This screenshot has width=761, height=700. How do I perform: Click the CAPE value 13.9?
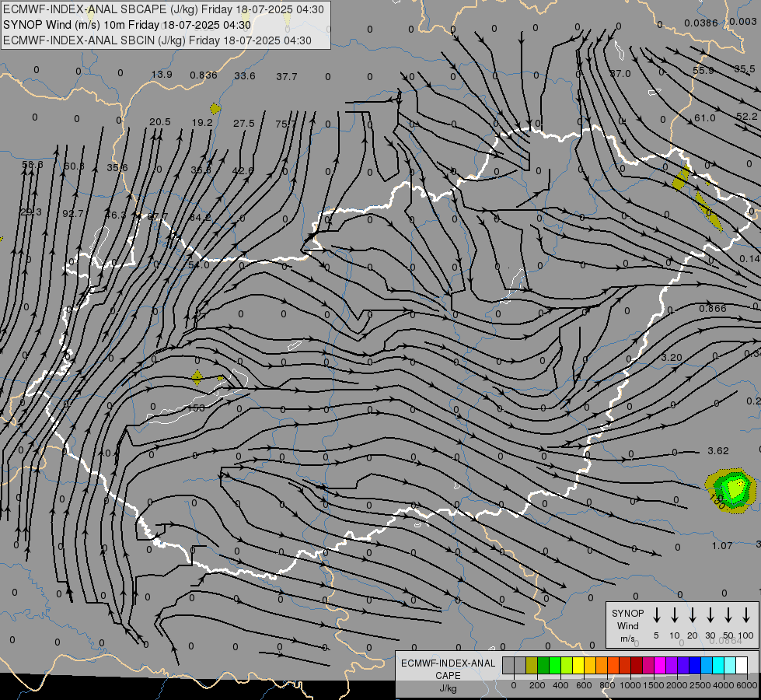pos(162,75)
